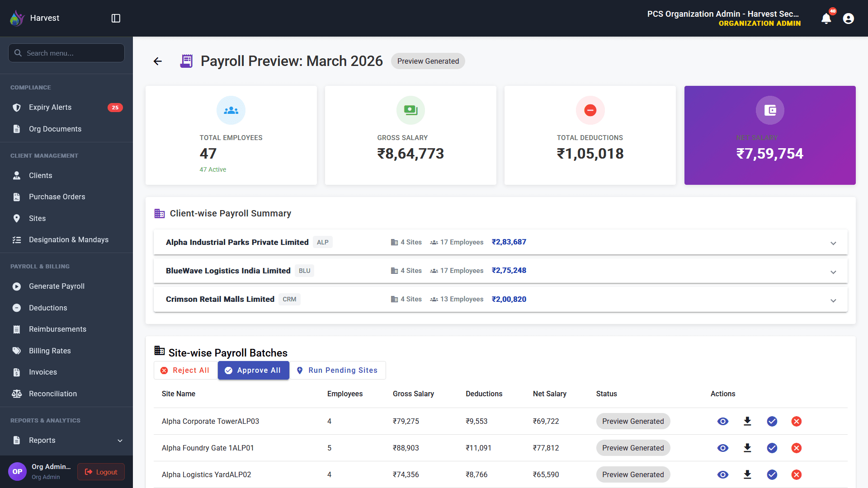Open the notifications bell

[826, 19]
